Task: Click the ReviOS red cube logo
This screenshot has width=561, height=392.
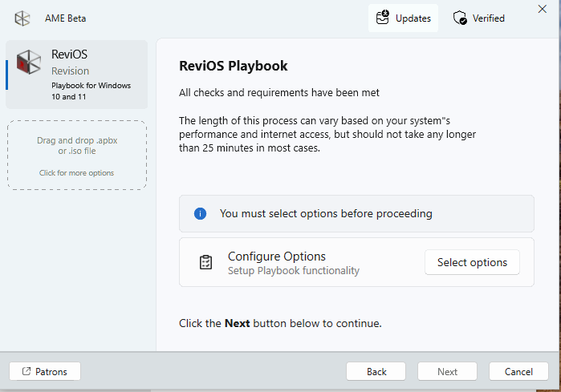Action: click(29, 63)
